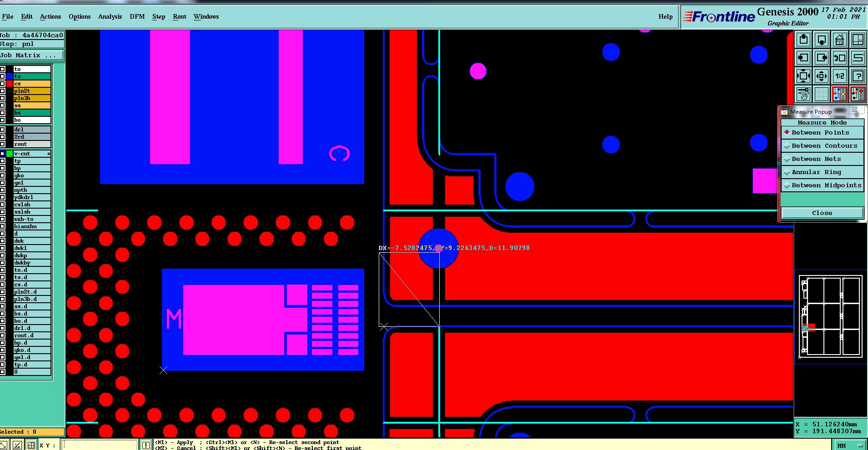Click the pan left view icon
Image resolution: width=868 pixels, height=450 pixels.
[x=803, y=58]
